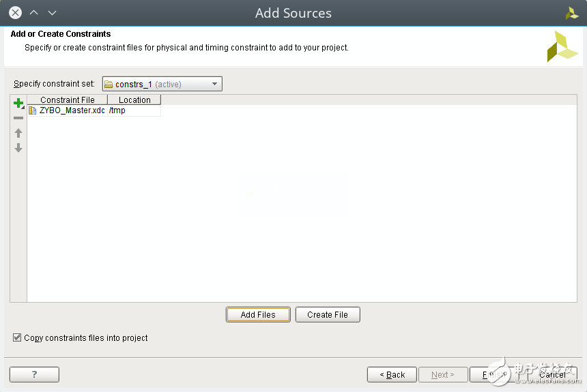Go to previous step with Back
Image resolution: width=587 pixels, height=392 pixels.
pos(392,374)
